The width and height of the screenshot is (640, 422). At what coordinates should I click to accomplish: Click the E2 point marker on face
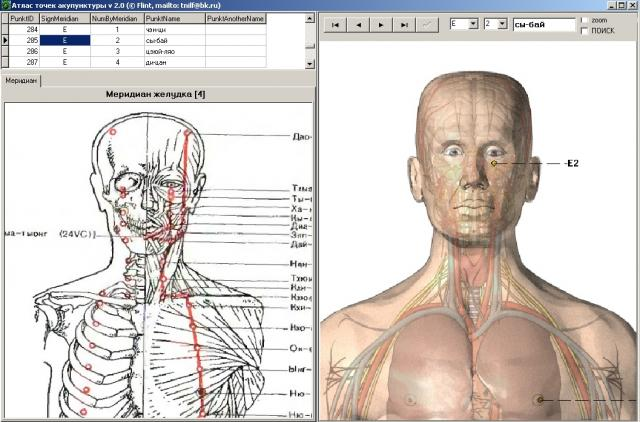click(x=494, y=162)
